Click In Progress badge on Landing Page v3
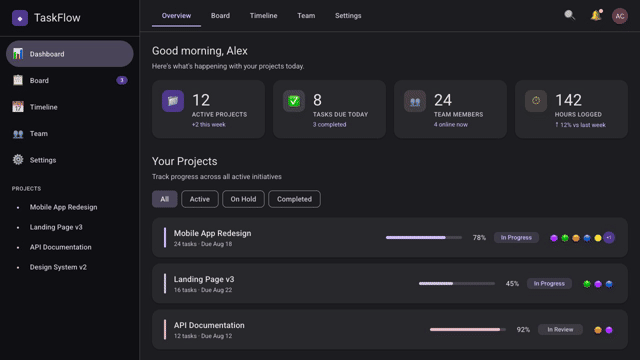This screenshot has height=360, width=640. click(549, 284)
